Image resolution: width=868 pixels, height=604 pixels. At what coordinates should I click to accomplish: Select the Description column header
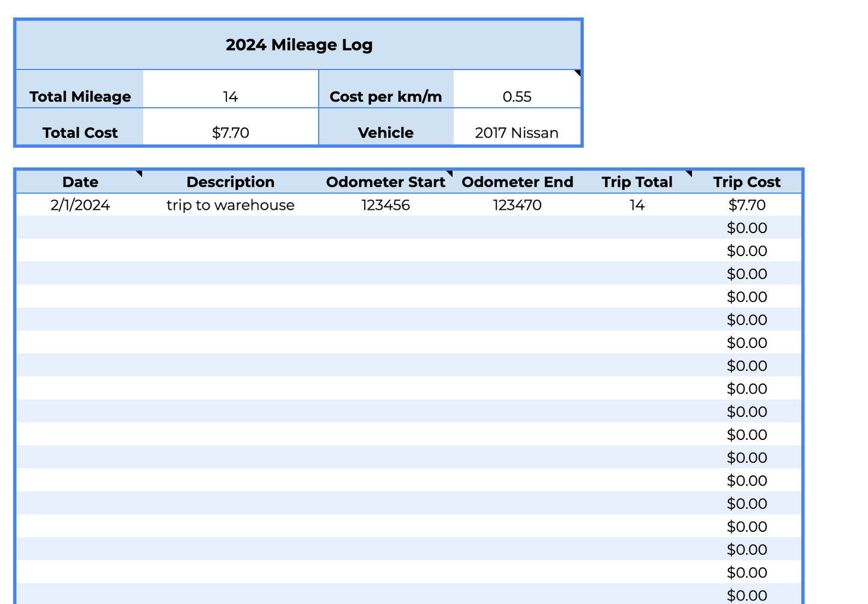click(230, 182)
